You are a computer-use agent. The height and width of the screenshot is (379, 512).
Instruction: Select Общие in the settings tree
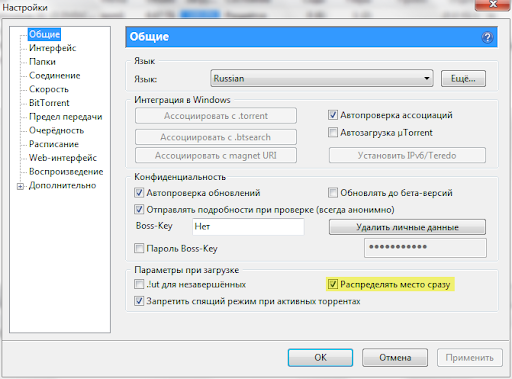click(x=44, y=34)
